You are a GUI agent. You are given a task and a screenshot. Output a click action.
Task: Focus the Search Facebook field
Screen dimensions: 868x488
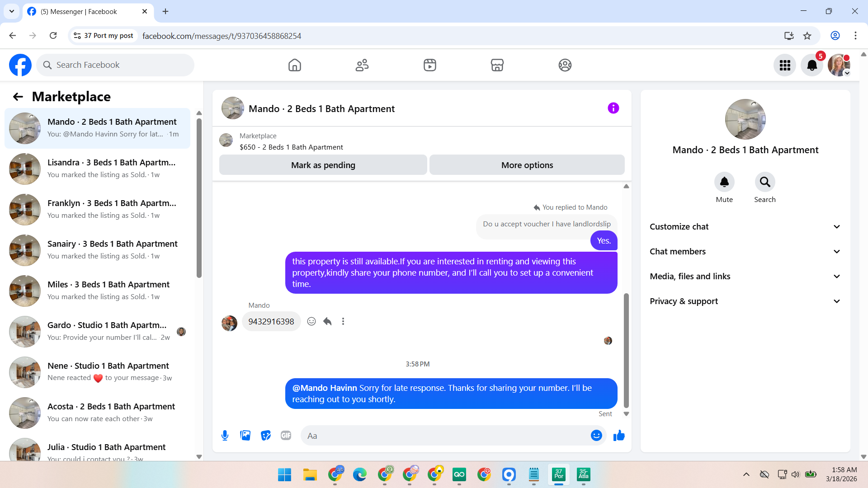point(115,65)
